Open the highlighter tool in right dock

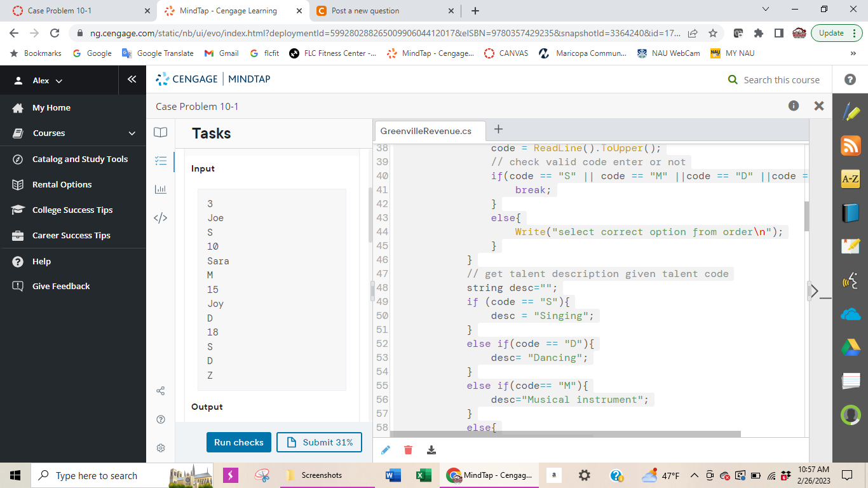pyautogui.click(x=851, y=112)
